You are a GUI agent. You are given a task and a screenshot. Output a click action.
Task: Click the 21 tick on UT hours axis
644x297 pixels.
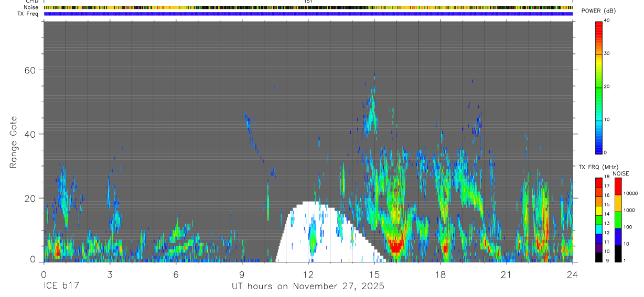(x=506, y=274)
